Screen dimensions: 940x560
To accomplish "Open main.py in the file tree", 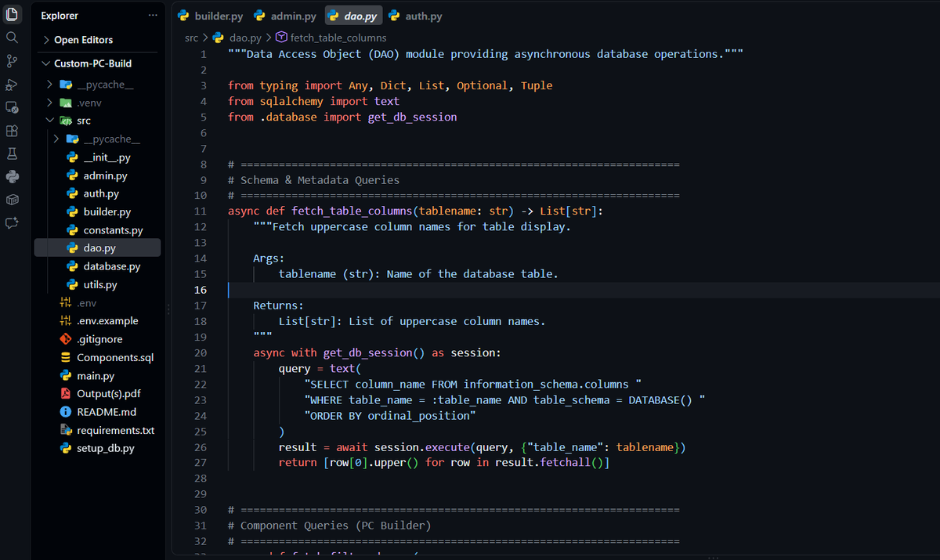I will (x=98, y=376).
